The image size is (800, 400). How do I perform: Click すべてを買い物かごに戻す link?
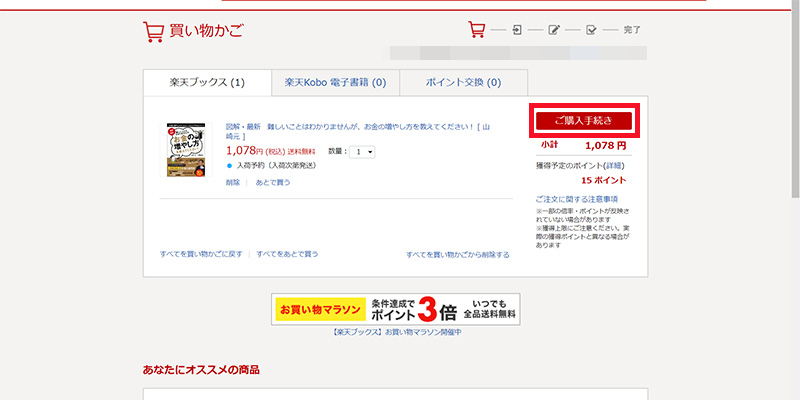(201, 254)
